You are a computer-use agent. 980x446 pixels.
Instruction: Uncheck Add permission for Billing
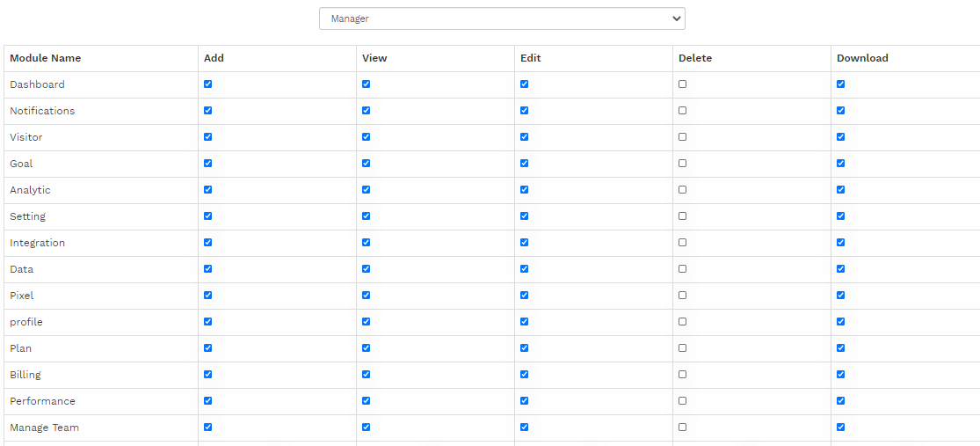[208, 374]
